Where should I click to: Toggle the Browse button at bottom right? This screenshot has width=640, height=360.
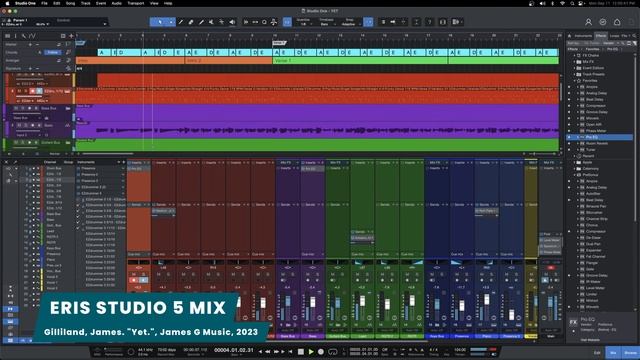(631, 353)
